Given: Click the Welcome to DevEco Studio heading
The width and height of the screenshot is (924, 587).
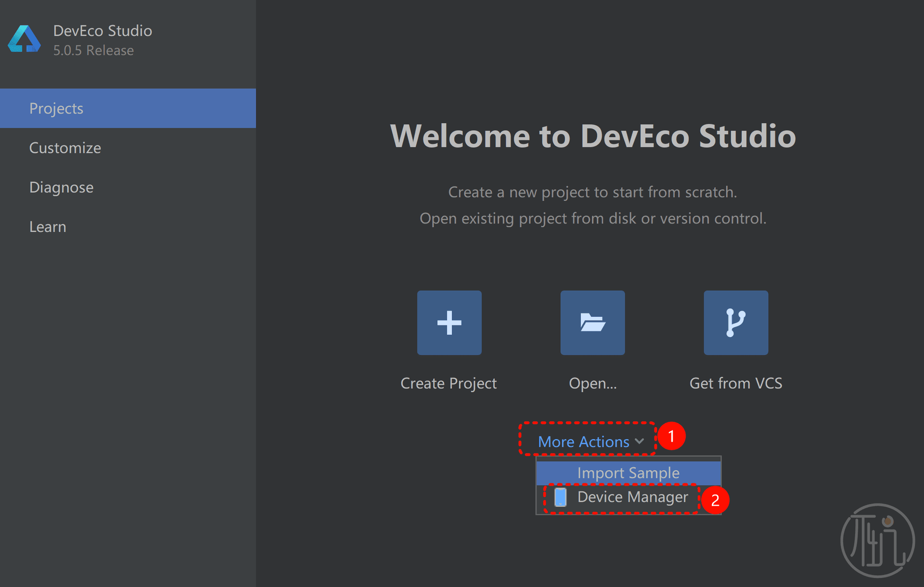Looking at the screenshot, I should 593,136.
